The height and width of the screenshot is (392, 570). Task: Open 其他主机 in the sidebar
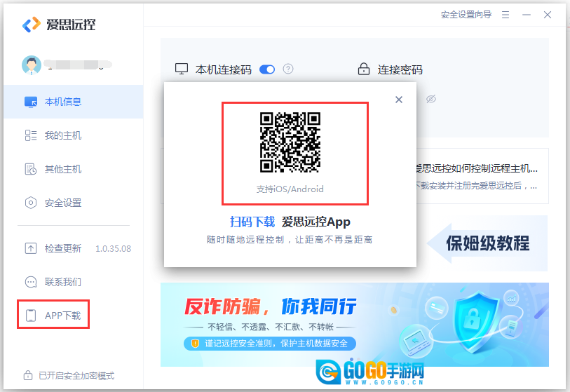click(63, 169)
